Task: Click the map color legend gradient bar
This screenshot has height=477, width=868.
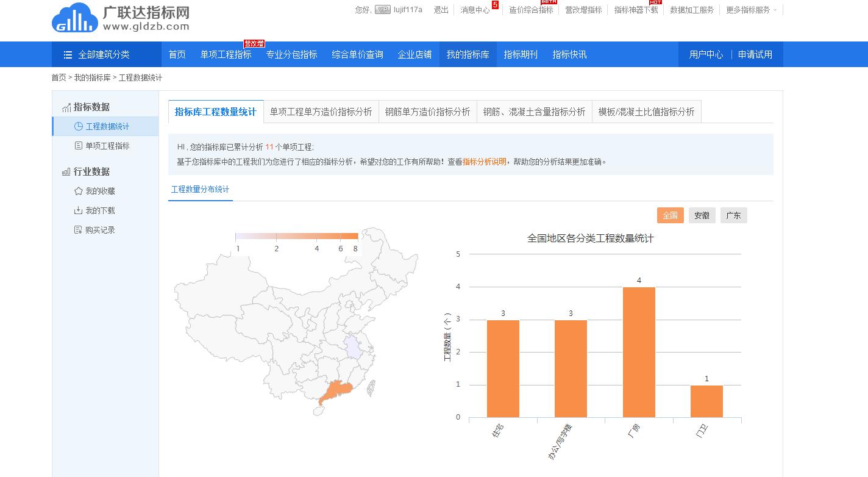Action: 297,236
